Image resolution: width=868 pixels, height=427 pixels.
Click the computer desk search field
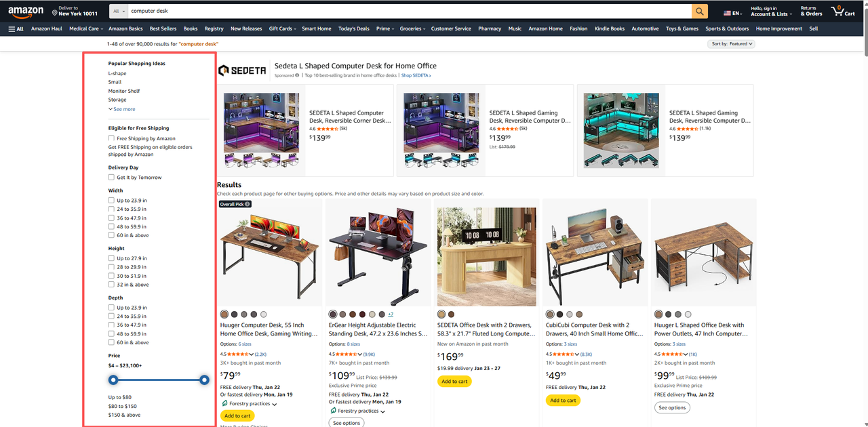pyautogui.click(x=409, y=11)
